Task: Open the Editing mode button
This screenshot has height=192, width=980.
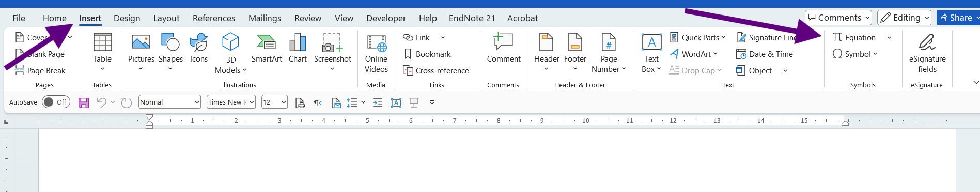Action: [904, 18]
